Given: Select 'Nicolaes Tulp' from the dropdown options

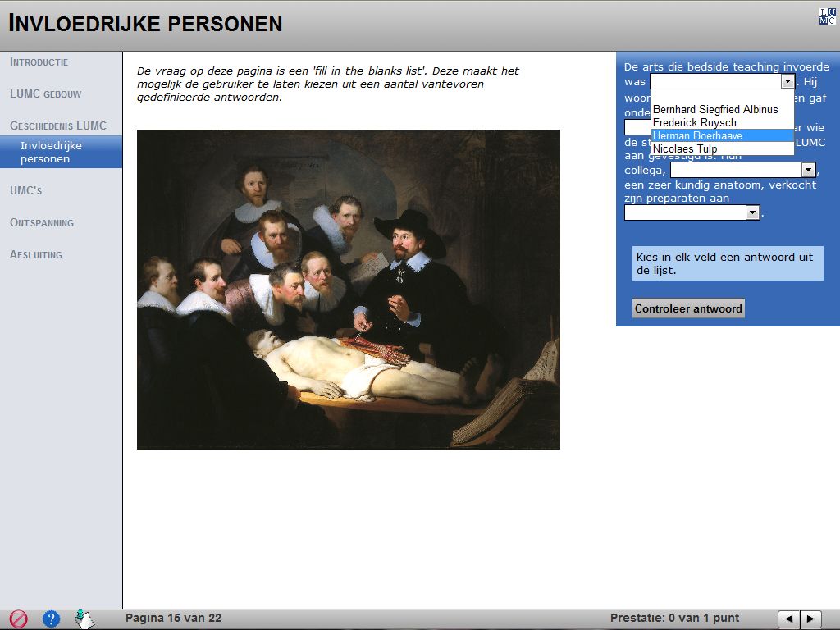Looking at the screenshot, I should pos(722,149).
